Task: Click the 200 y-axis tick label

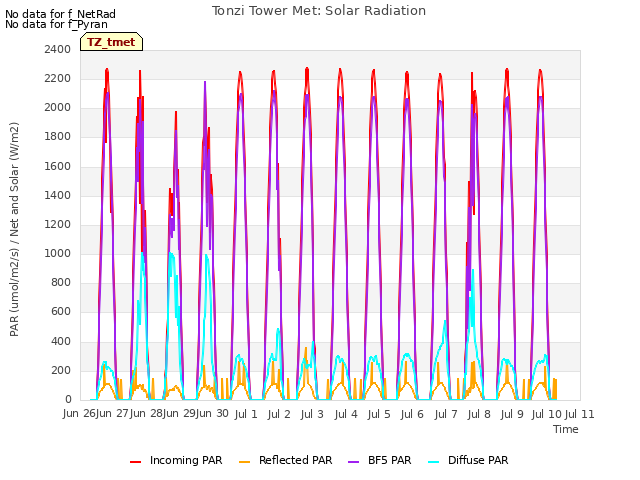Action: (x=61, y=370)
